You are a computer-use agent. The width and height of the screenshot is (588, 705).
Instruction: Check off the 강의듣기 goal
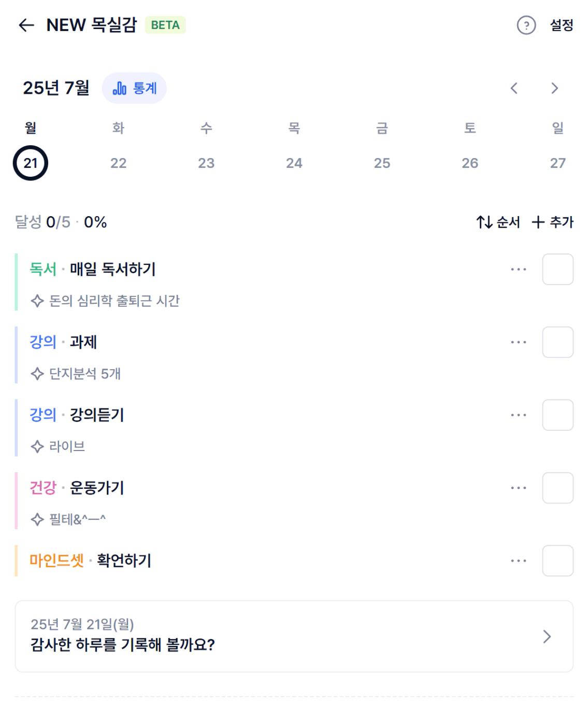click(557, 415)
